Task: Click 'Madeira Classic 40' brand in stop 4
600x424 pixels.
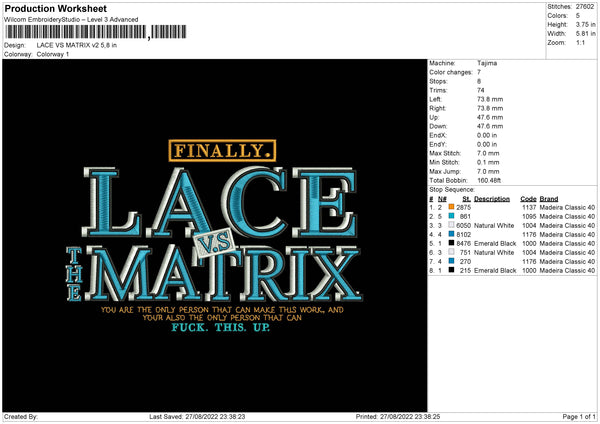Action: [x=567, y=235]
